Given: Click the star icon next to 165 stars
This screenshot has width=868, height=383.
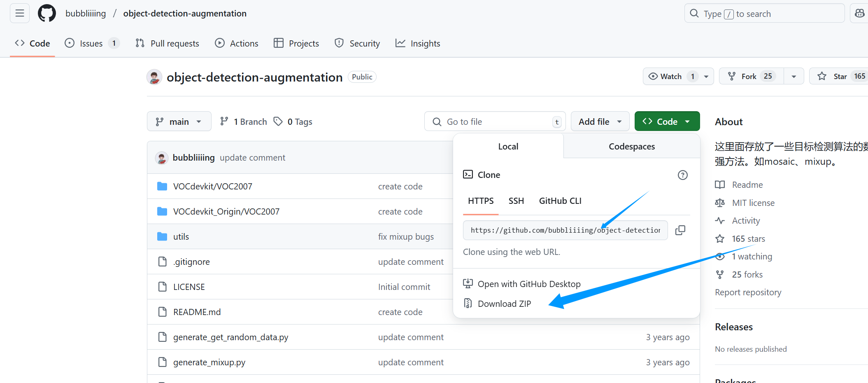Looking at the screenshot, I should [x=720, y=238].
